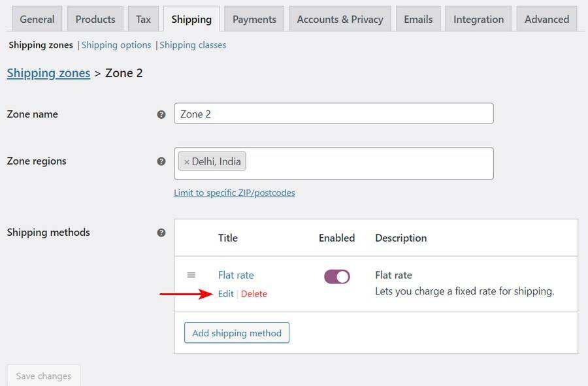The height and width of the screenshot is (386, 588).
Task: Click the Zone name help icon
Action: pyautogui.click(x=161, y=114)
